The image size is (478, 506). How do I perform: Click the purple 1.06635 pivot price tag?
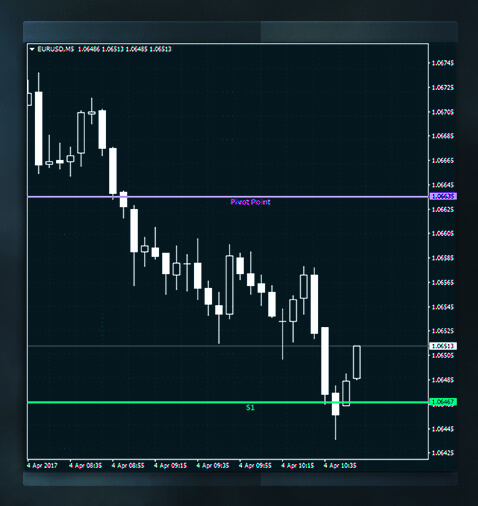443,197
